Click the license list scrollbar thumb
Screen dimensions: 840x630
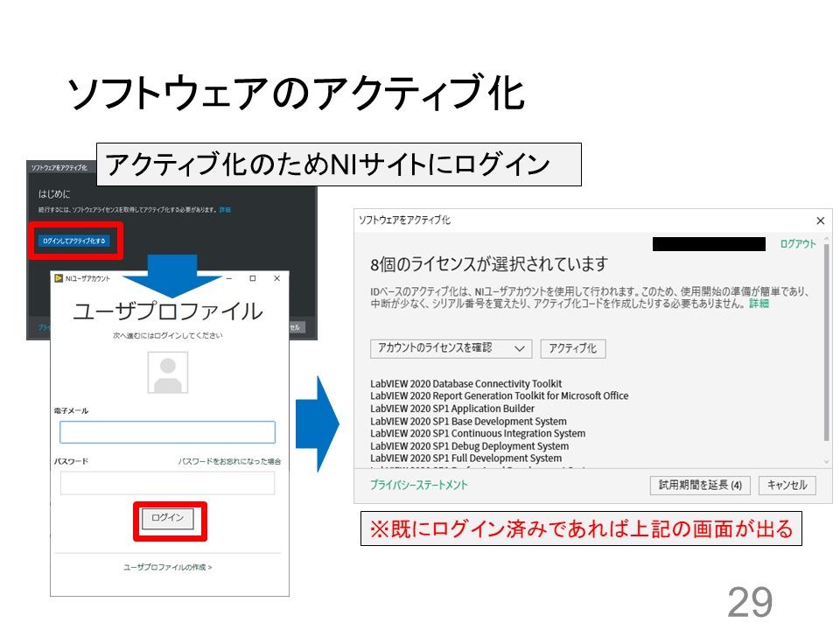click(826, 343)
